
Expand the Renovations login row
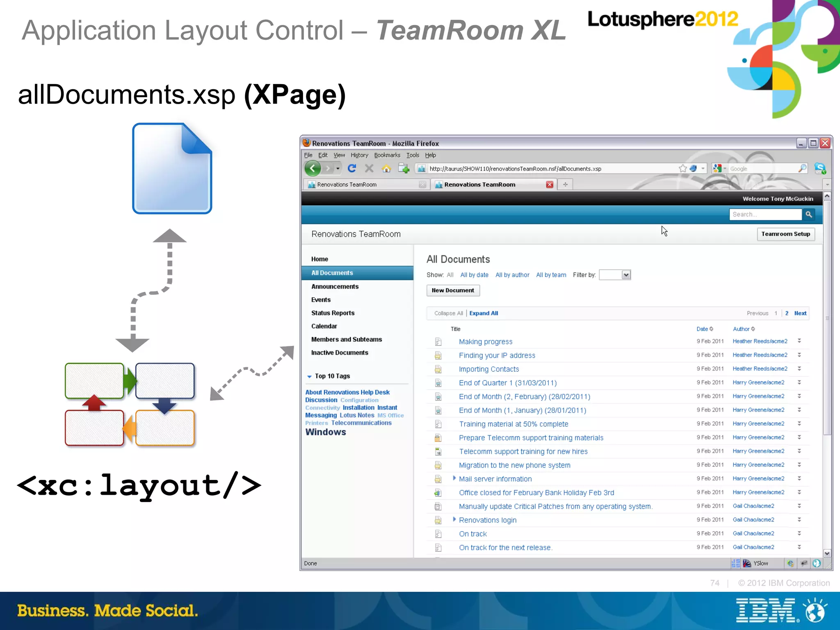pos(454,520)
